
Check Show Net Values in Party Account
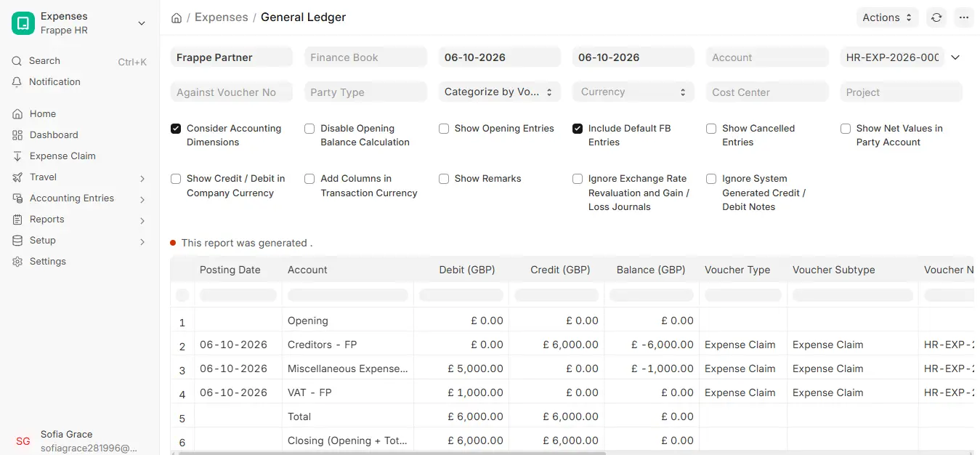[846, 129]
